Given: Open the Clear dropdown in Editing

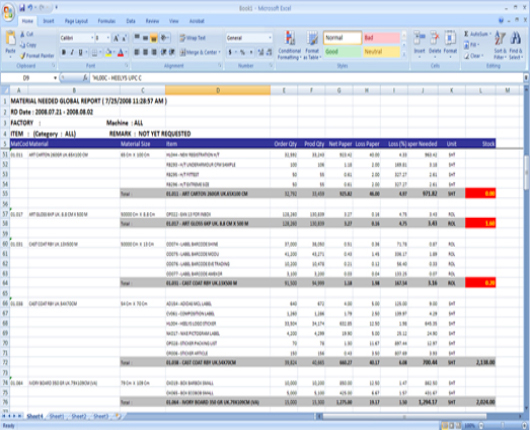Looking at the screenshot, I should [x=474, y=55].
